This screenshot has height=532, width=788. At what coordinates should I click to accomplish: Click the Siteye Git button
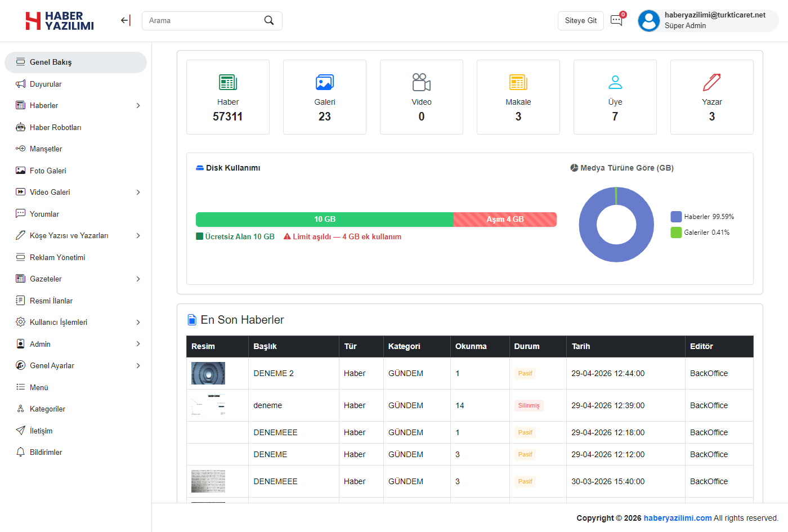581,21
